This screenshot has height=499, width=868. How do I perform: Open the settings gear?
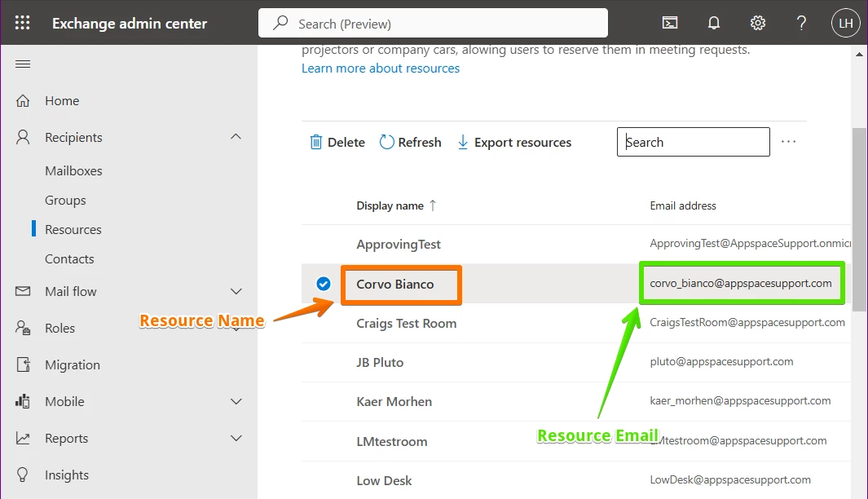pyautogui.click(x=758, y=23)
